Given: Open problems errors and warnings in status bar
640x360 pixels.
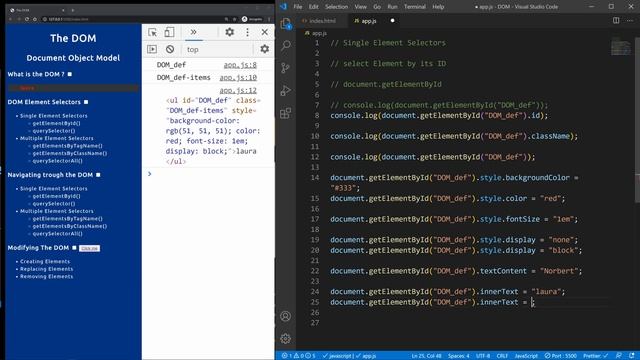Looking at the screenshot, I should [298, 356].
